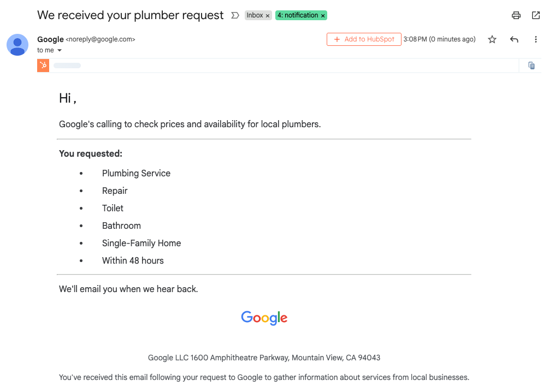Select the Inbox label tab
The width and height of the screenshot is (549, 392).
coord(255,15)
